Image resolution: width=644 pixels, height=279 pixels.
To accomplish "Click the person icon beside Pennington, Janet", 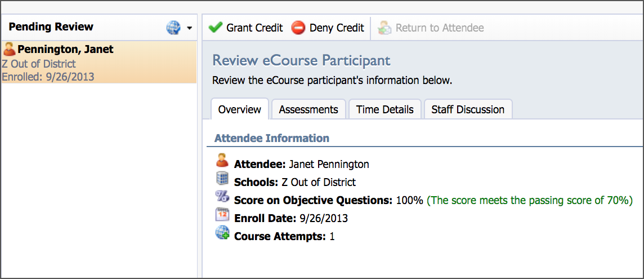I will [9, 50].
